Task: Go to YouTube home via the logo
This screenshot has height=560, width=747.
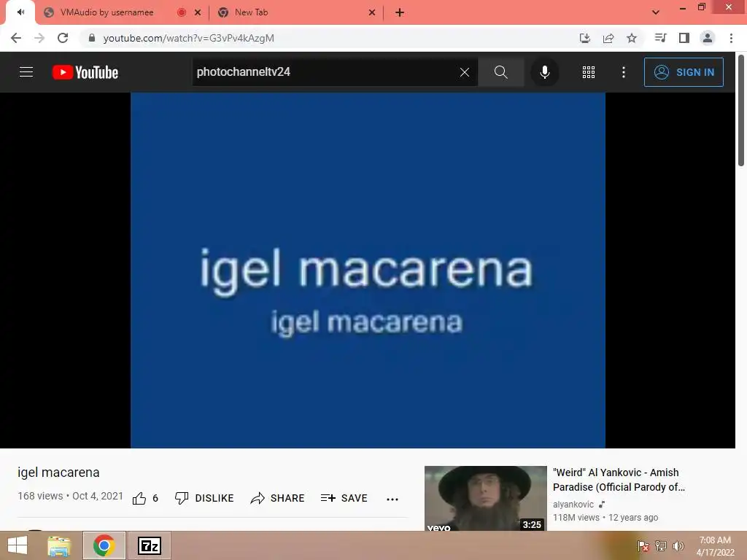Action: coord(85,72)
